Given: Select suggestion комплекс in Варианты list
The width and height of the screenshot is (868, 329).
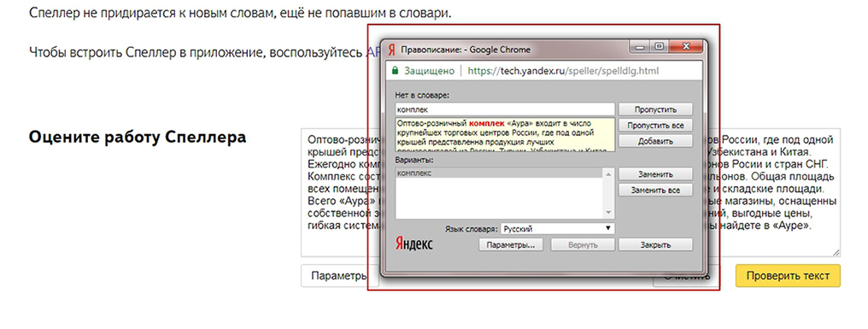Looking at the screenshot, I should [499, 173].
